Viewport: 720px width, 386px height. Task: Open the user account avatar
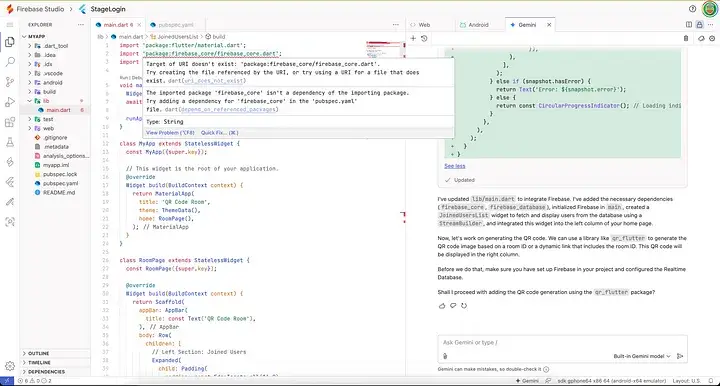tap(710, 9)
